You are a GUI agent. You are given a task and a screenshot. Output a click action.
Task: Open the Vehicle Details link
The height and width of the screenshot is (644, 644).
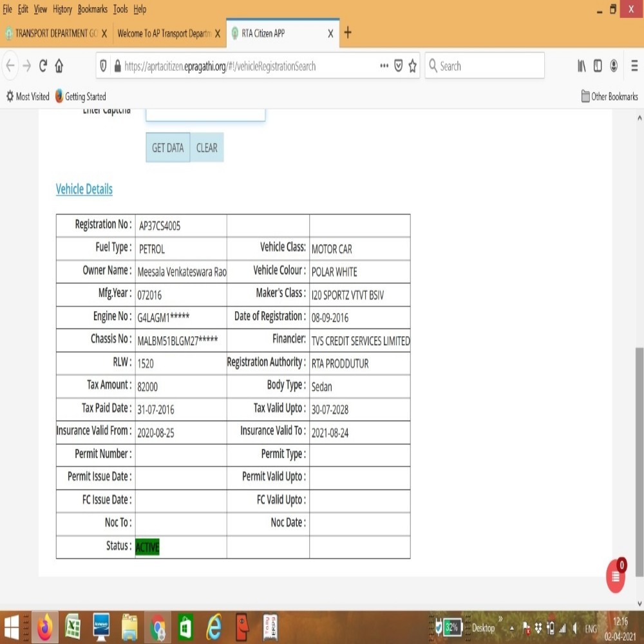[x=84, y=189]
